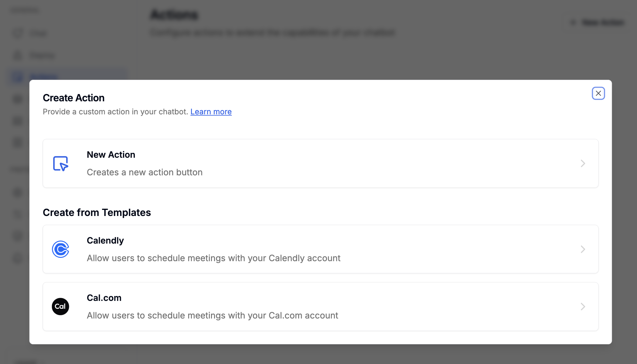Open the Learn more link
Image resolution: width=637 pixels, height=364 pixels.
[211, 112]
